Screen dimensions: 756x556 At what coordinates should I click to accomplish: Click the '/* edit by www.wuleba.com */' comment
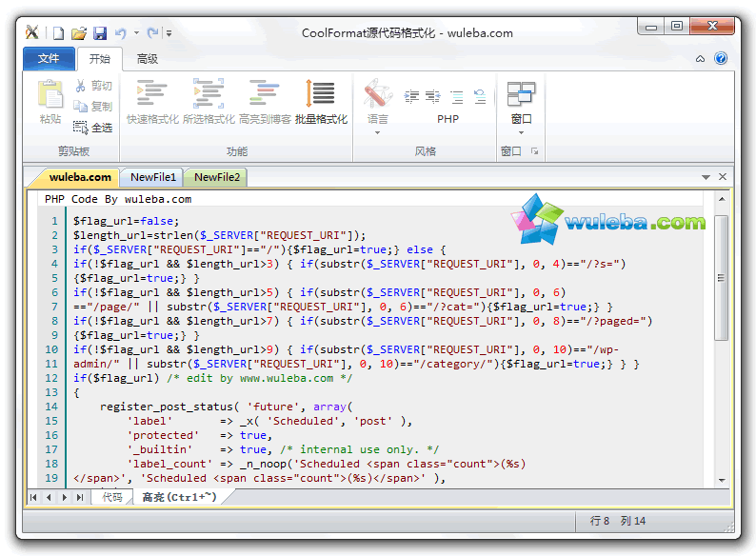259,378
